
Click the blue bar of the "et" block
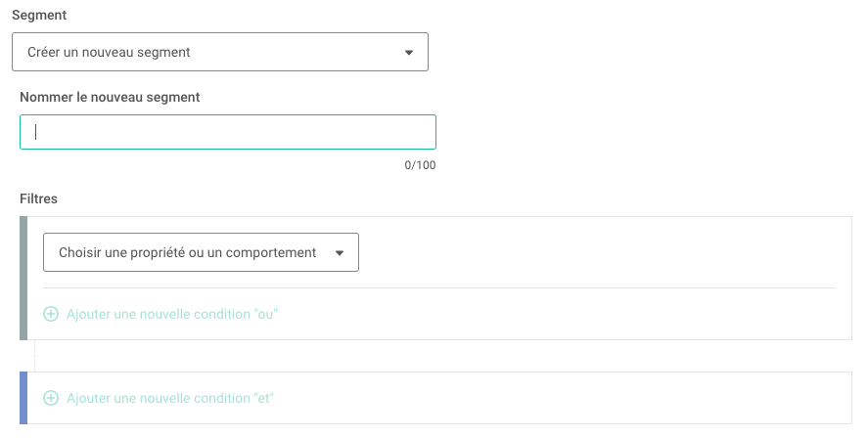23,398
